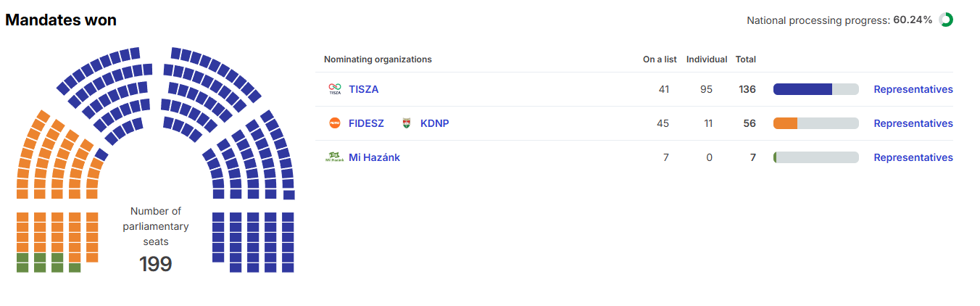Click the Mi Hazánk green mandate bar
This screenshot has height=306, width=980.
click(x=775, y=157)
